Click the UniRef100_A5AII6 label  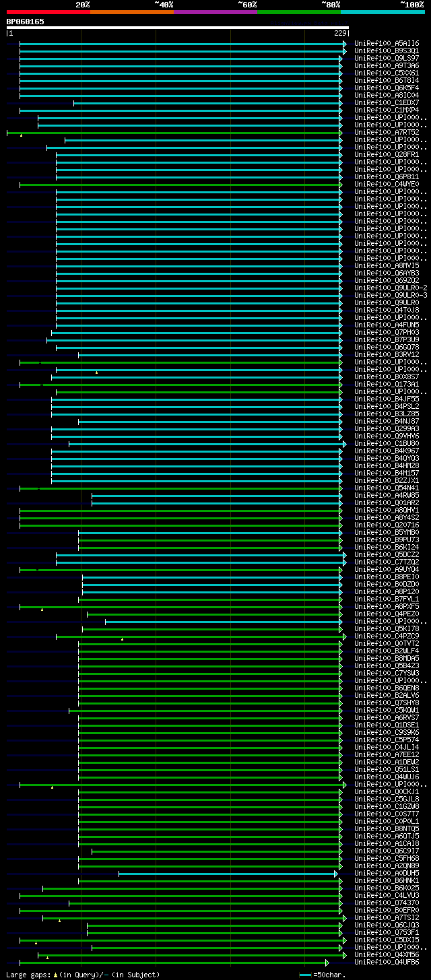pyautogui.click(x=387, y=43)
